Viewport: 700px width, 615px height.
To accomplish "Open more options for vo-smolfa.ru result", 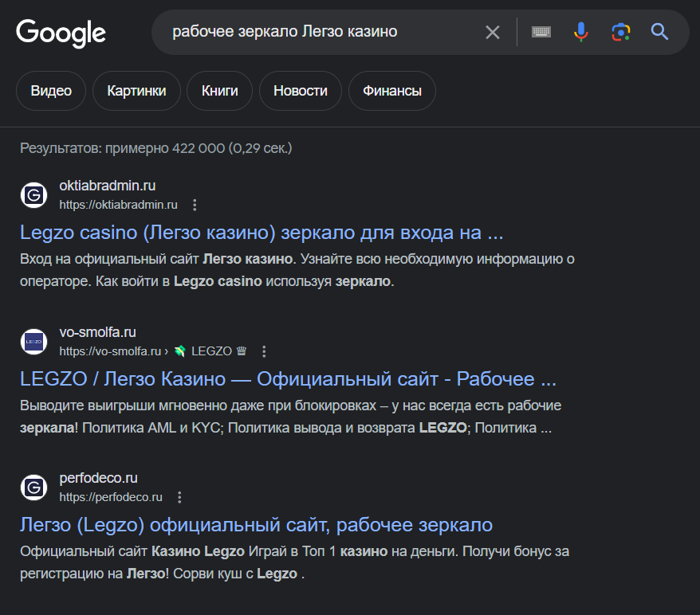I will (x=264, y=351).
